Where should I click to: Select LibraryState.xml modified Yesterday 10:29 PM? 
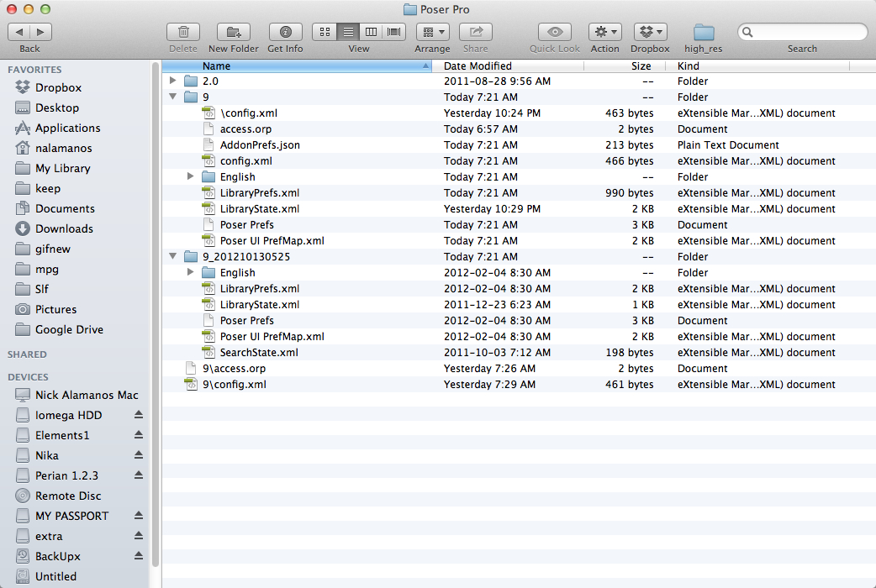pyautogui.click(x=260, y=209)
